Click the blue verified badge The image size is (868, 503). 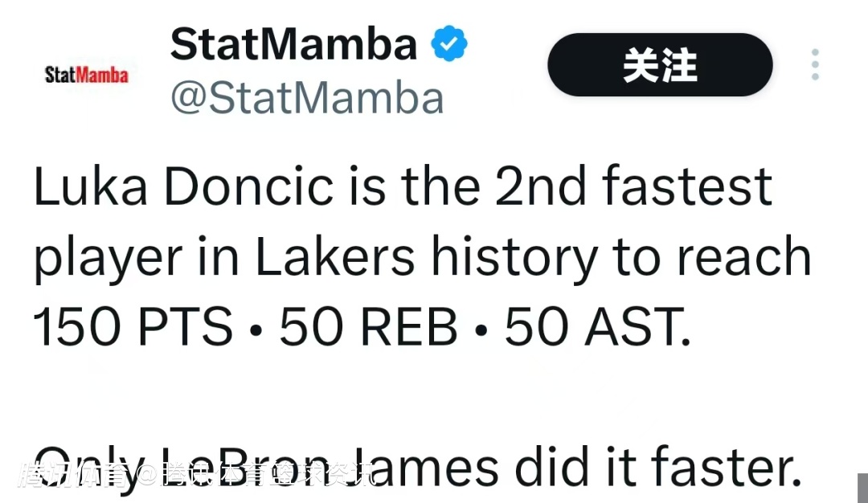point(450,44)
